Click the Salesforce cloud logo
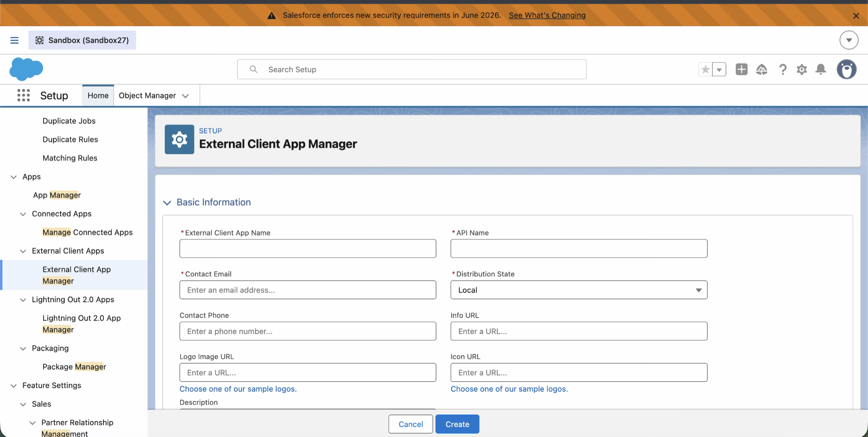Screen dimensions: 868x437 pos(26,69)
